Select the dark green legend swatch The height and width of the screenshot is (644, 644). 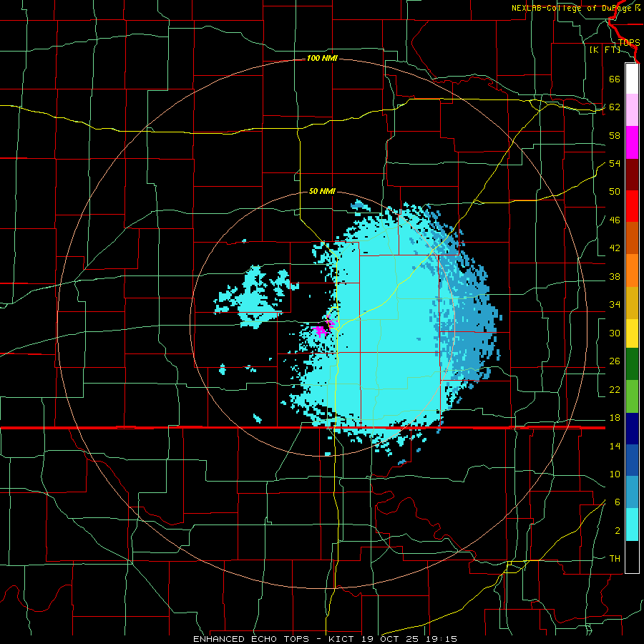click(x=632, y=364)
